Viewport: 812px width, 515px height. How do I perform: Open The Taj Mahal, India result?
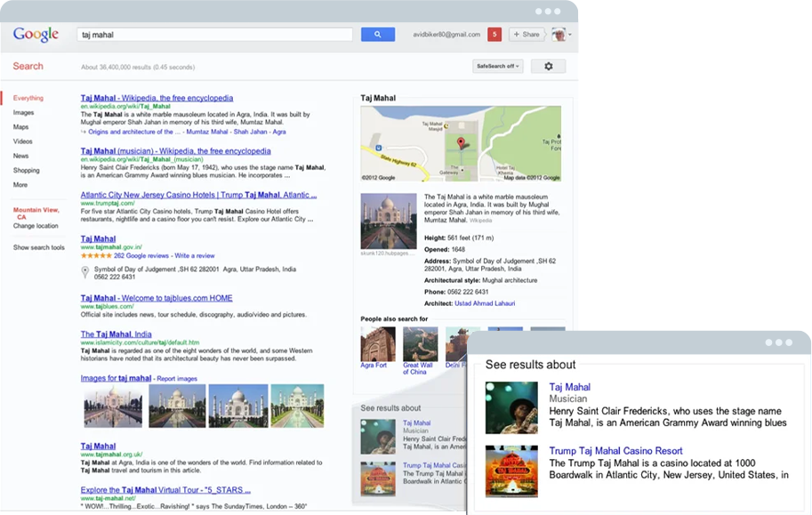coord(116,334)
